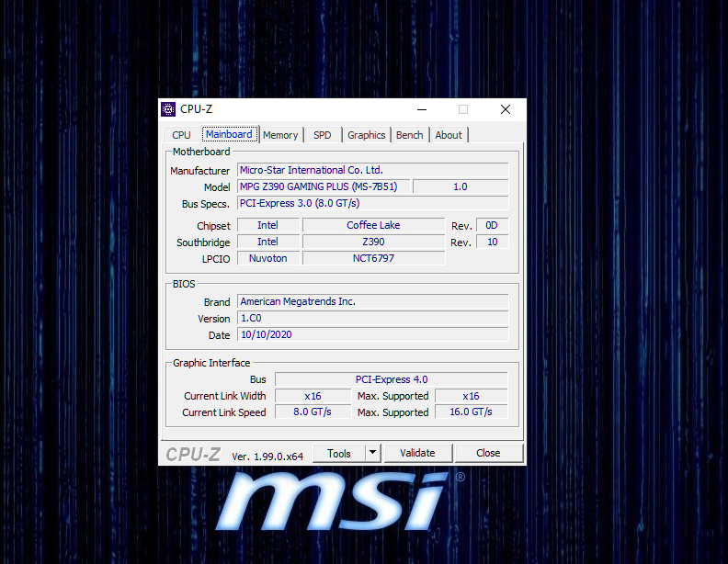The height and width of the screenshot is (564, 728).
Task: Click graphic bus value PCI-Express 4.0
Action: [x=392, y=379]
